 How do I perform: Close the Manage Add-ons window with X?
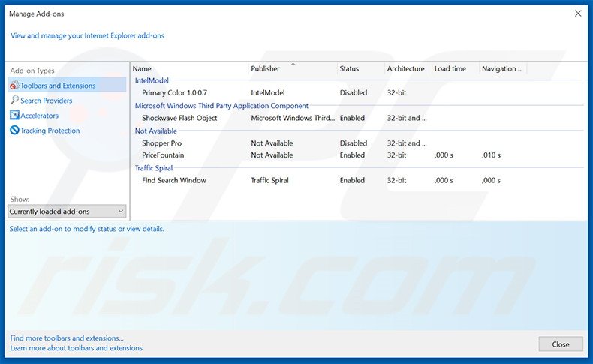[578, 14]
